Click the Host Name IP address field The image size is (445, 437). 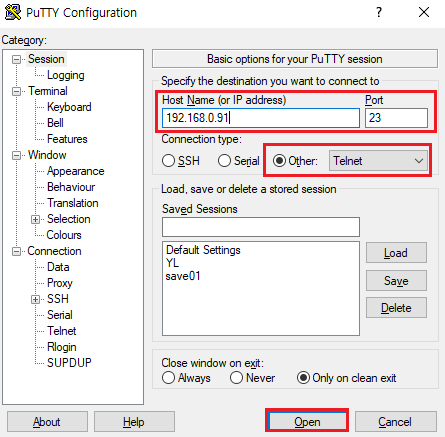point(261,118)
